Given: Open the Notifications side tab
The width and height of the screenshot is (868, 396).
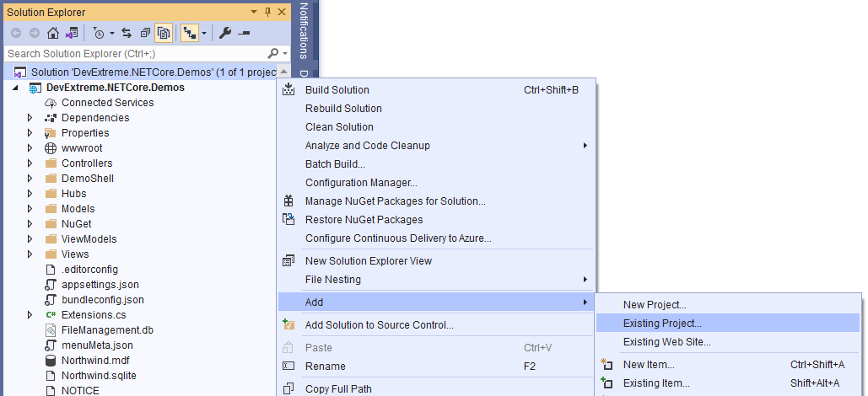Looking at the screenshot, I should pyautogui.click(x=303, y=30).
